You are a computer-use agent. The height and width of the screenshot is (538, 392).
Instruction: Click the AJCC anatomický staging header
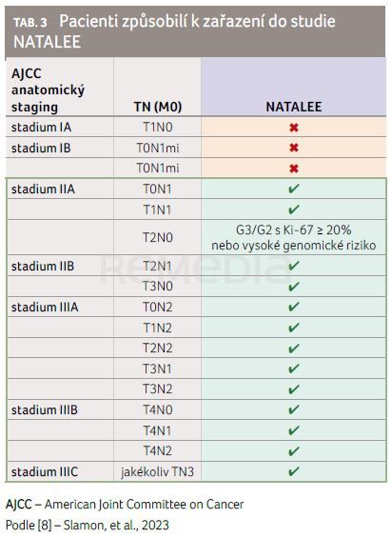tap(48, 90)
